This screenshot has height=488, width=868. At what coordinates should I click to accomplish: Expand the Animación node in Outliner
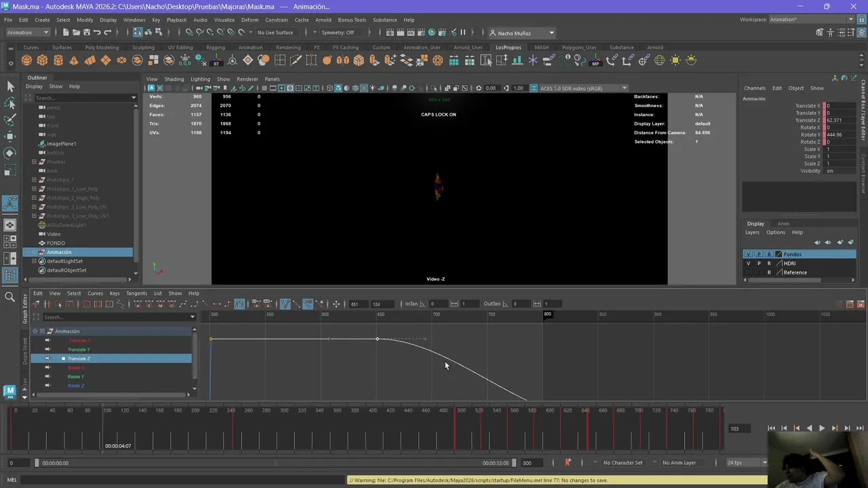(34, 252)
